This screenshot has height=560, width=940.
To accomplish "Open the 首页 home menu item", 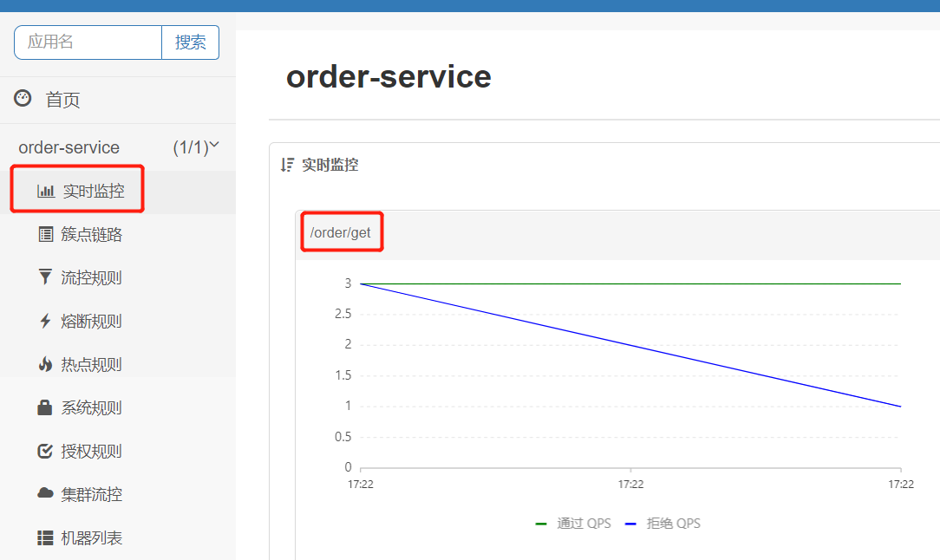I will click(62, 101).
